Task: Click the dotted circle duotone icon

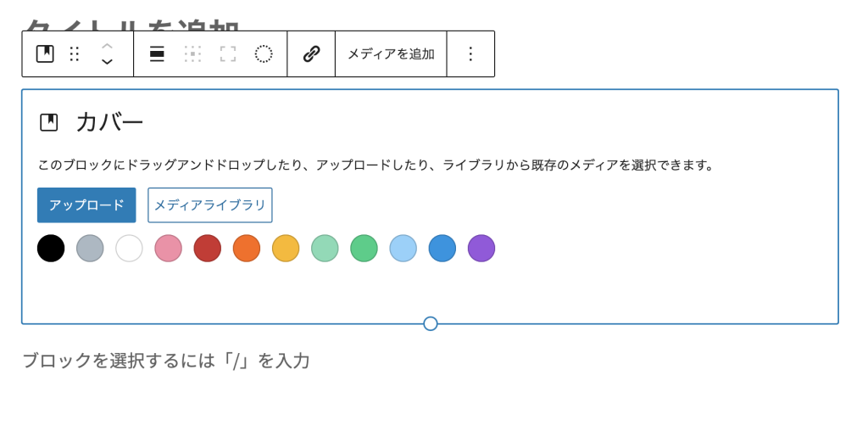Action: [264, 54]
